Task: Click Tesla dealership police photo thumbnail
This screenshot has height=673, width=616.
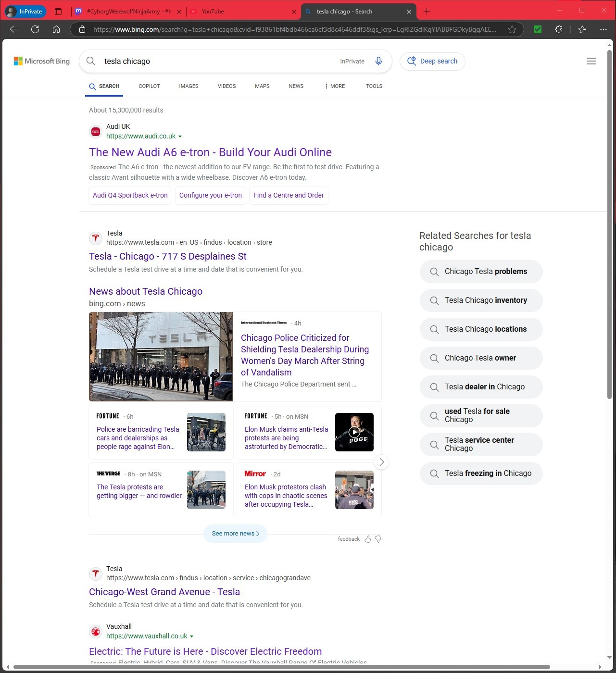Action: pos(161,357)
